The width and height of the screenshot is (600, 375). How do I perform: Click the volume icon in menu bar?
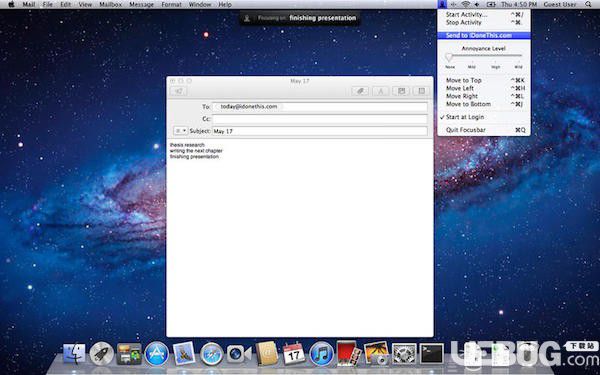pos(477,5)
